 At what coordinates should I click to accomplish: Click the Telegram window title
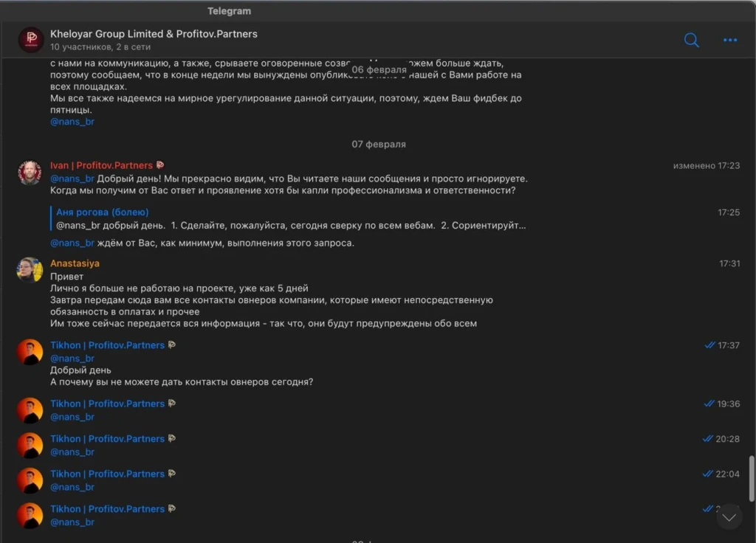pyautogui.click(x=229, y=10)
